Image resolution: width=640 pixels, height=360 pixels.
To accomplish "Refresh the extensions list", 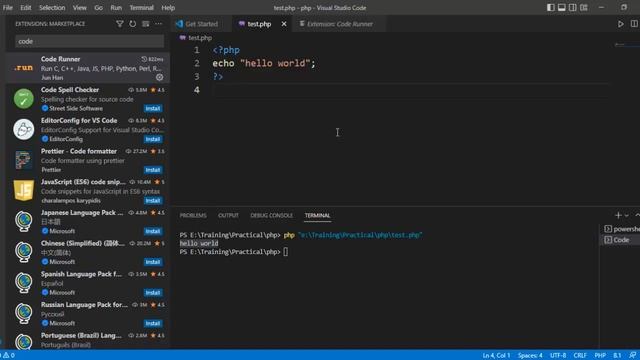I will click(133, 24).
